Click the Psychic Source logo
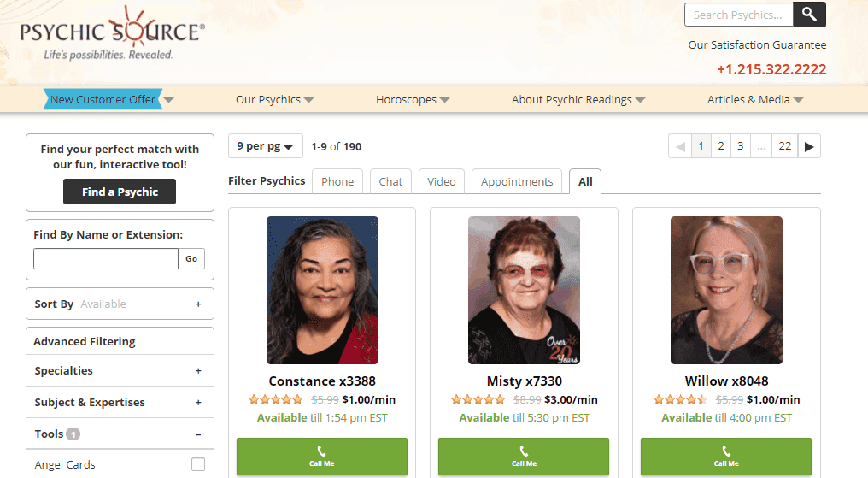Image resolution: width=868 pixels, height=478 pixels. 113,33
